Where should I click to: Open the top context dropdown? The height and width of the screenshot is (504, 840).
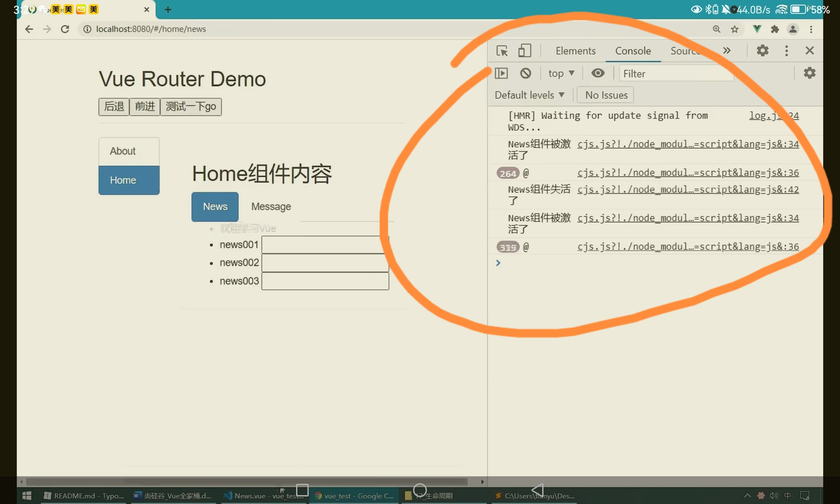[561, 73]
